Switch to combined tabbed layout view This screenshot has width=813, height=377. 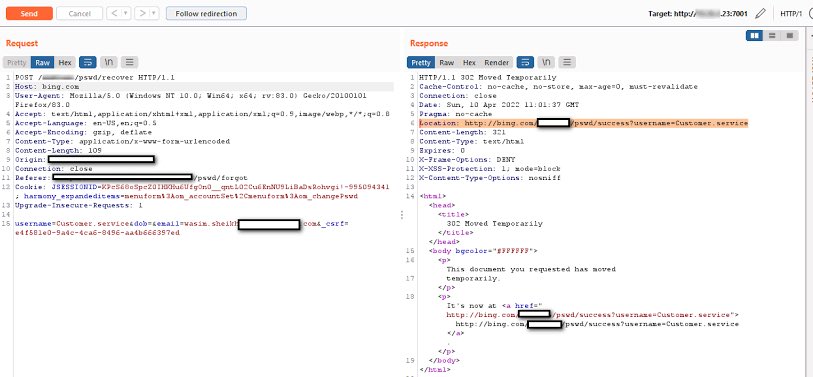pyautogui.click(x=790, y=35)
